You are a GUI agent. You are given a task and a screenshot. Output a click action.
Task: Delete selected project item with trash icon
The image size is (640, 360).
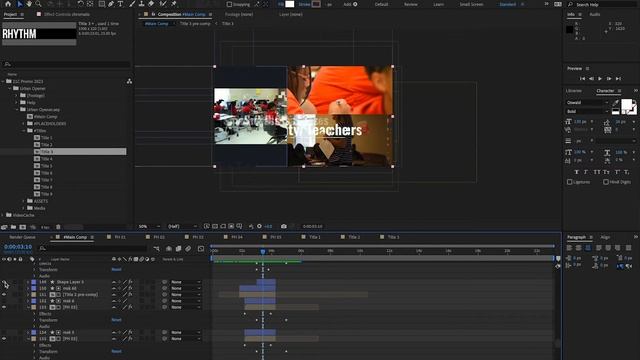coord(58,227)
